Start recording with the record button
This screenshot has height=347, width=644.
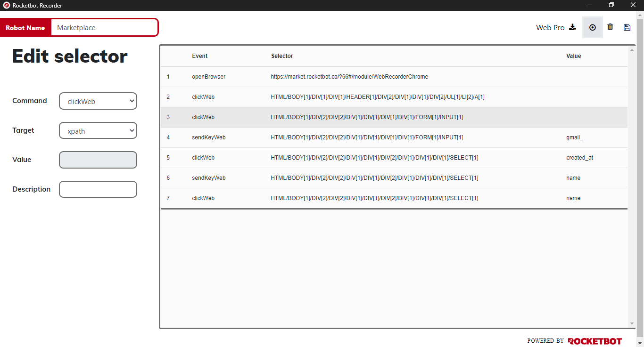593,27
